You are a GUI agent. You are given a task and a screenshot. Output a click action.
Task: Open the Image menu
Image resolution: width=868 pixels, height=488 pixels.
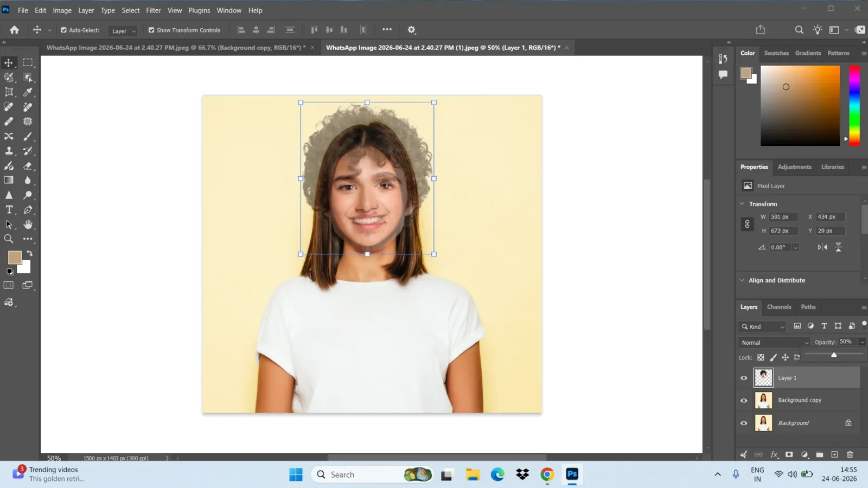click(x=62, y=10)
